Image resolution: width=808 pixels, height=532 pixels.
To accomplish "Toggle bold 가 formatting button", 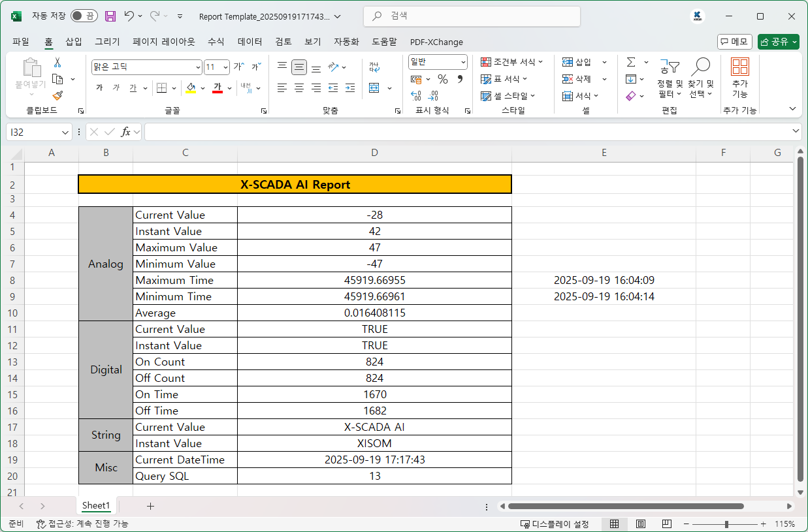I will 99,87.
